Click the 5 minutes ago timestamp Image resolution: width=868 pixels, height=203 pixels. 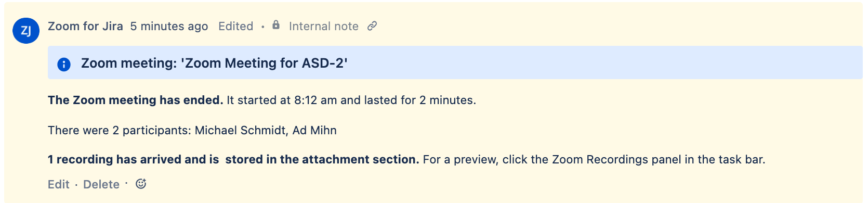point(169,26)
